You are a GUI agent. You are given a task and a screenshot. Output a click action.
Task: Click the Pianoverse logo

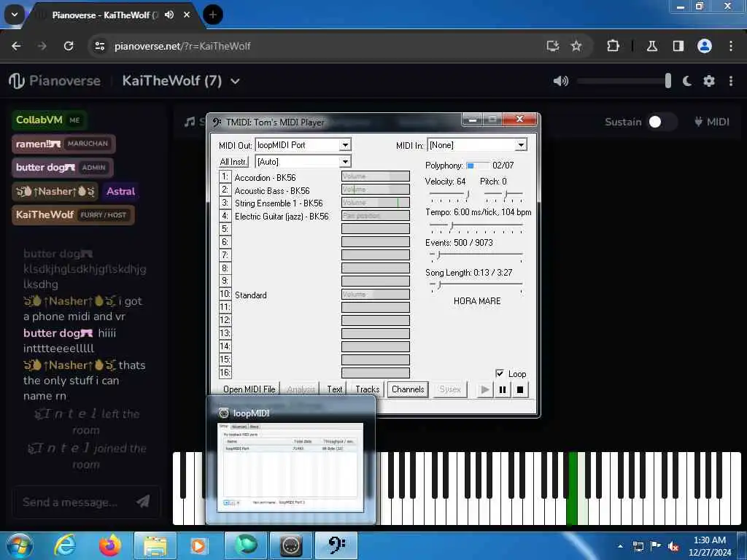tap(55, 81)
